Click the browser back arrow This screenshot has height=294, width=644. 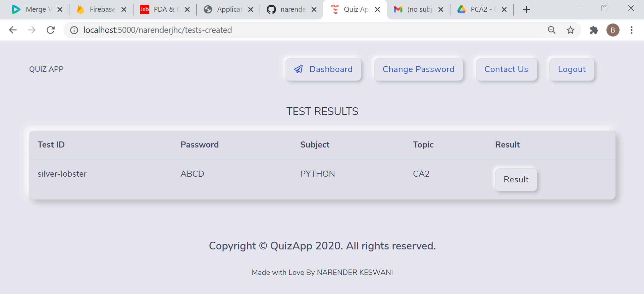point(13,30)
